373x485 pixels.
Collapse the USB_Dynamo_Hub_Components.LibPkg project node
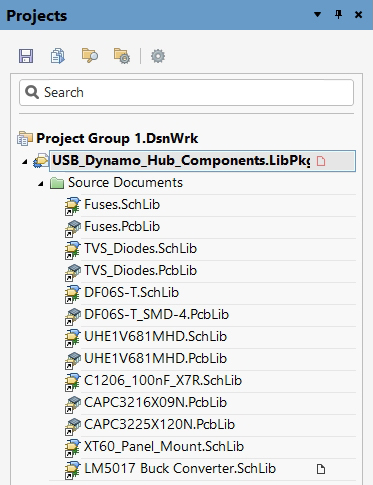25,162
